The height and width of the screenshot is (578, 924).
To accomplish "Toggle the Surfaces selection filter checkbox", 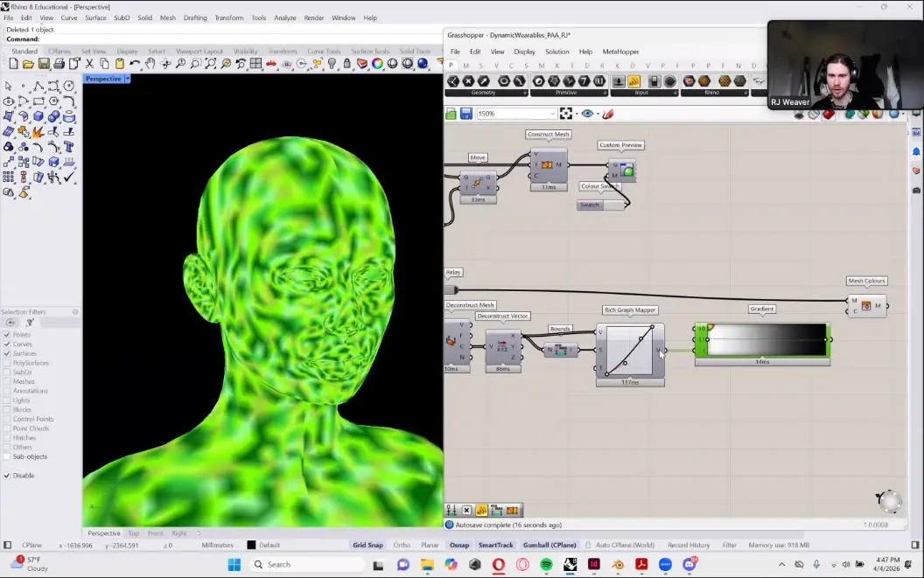I will tap(7, 353).
